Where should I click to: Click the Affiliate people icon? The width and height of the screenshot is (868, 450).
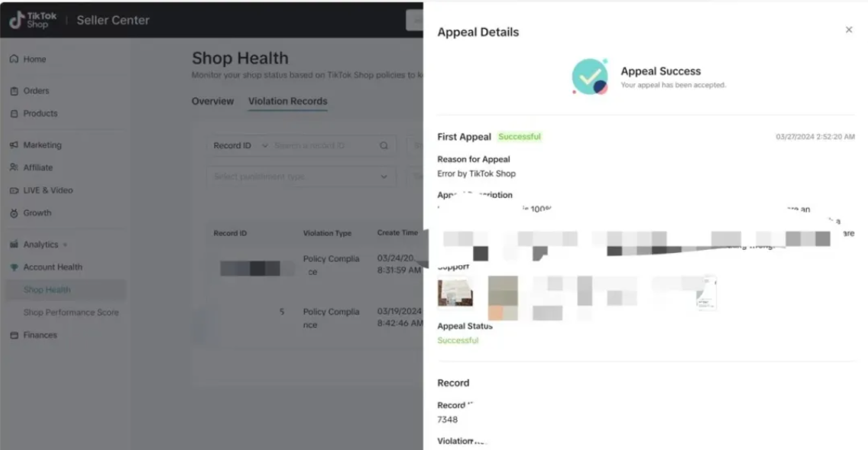[x=14, y=167]
